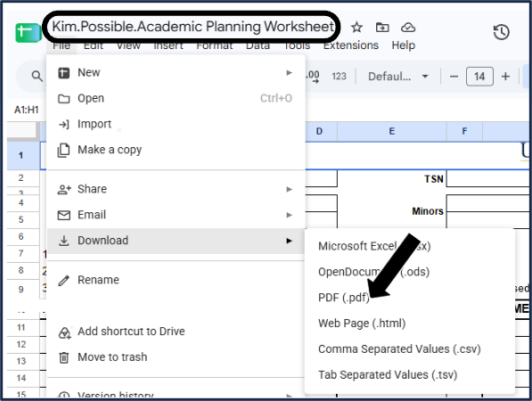Choose Share in the File menu

[x=176, y=189]
